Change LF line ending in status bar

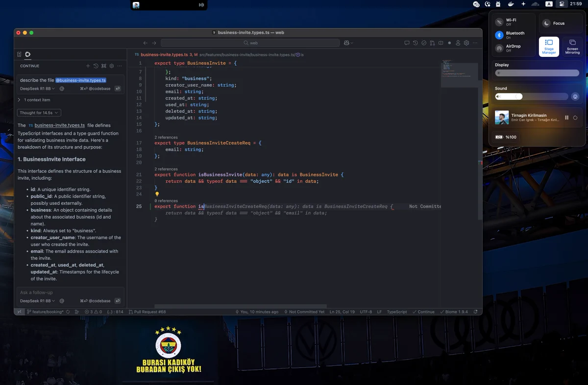pyautogui.click(x=379, y=312)
